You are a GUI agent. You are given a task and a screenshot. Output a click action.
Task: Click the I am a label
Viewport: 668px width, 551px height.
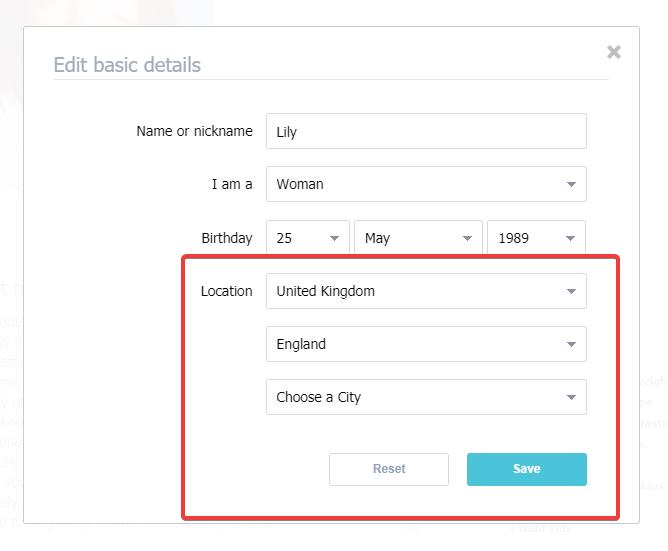[232, 184]
